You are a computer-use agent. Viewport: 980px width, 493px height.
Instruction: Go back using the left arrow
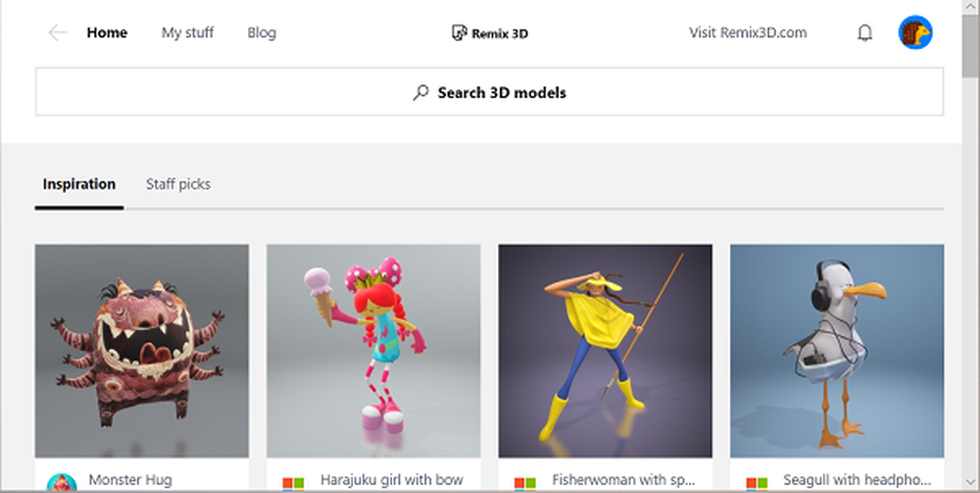(58, 32)
